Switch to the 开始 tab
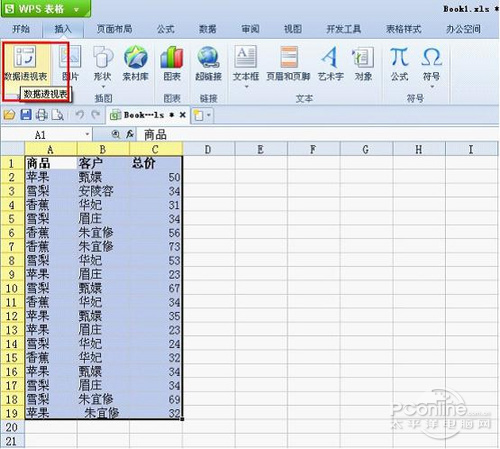The width and height of the screenshot is (500, 449). (x=21, y=29)
